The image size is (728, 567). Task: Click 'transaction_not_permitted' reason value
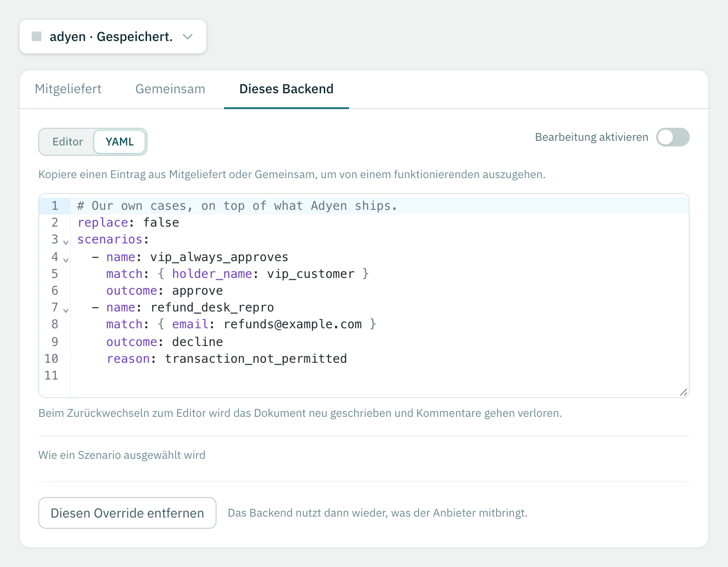(256, 359)
